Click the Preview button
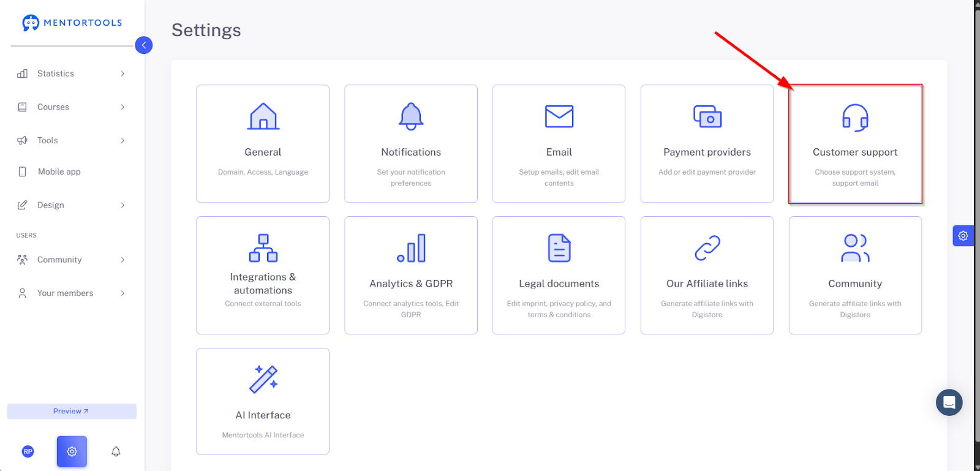Image resolution: width=980 pixels, height=471 pixels. pos(72,411)
